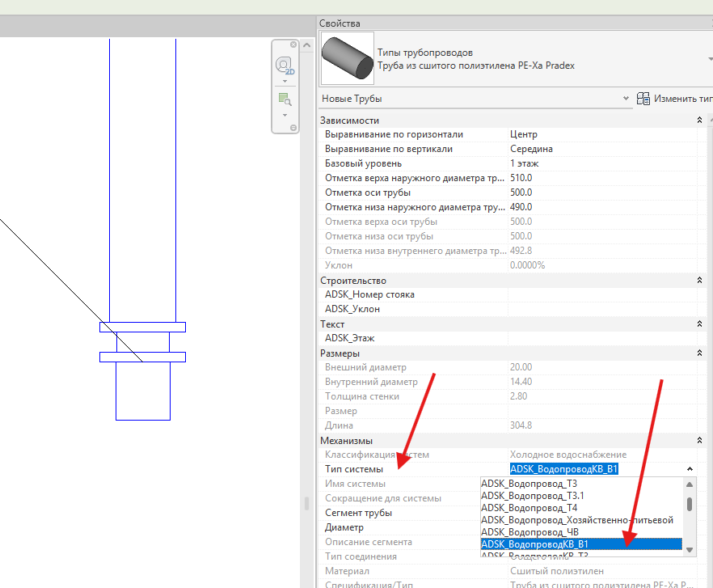Open navigation bar customize options at bottom
Image resolution: width=713 pixels, height=588 pixels.
click(293, 128)
